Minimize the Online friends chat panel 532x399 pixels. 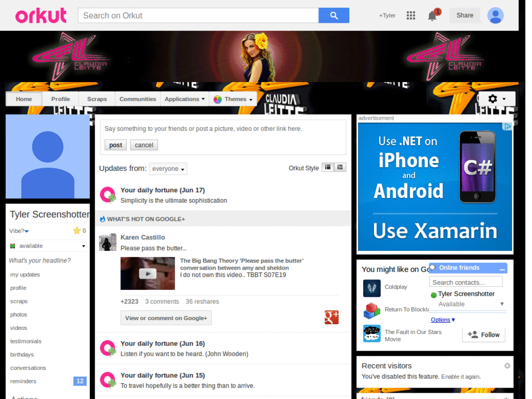pyautogui.click(x=502, y=269)
